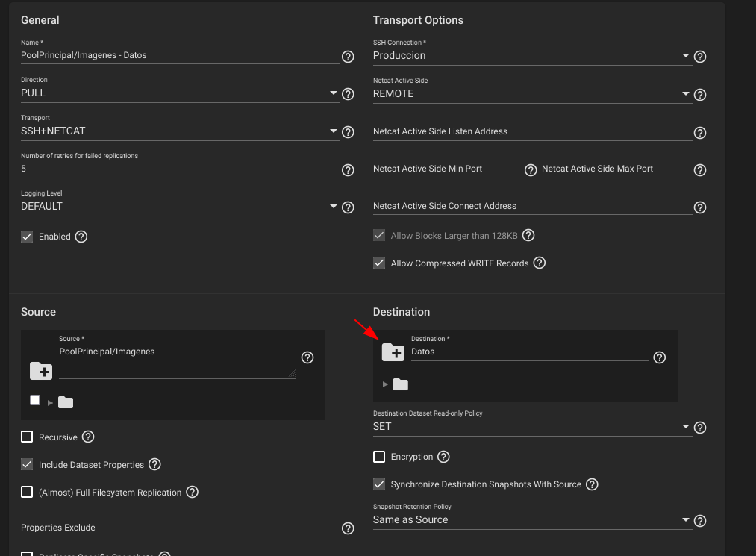Open the Transport dropdown showing SSH+NETCAT

click(180, 131)
